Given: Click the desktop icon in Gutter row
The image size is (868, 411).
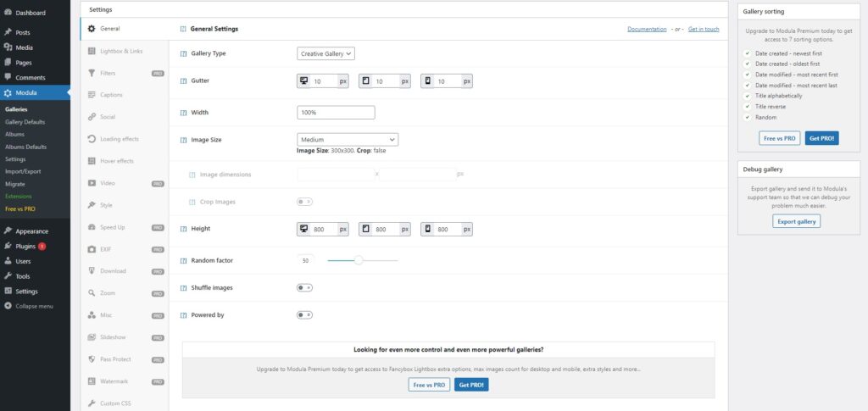Looking at the screenshot, I should pos(304,81).
